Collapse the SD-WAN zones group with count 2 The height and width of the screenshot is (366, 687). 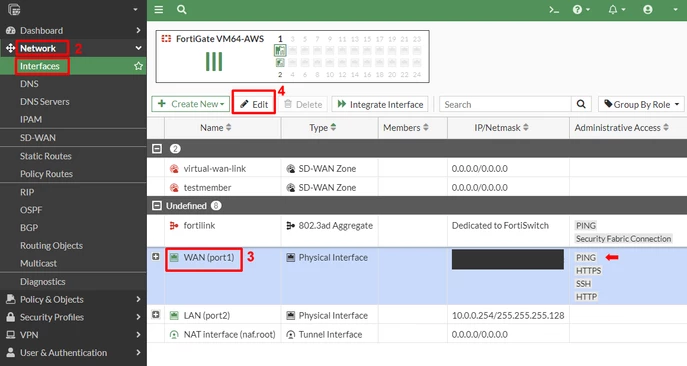point(156,149)
